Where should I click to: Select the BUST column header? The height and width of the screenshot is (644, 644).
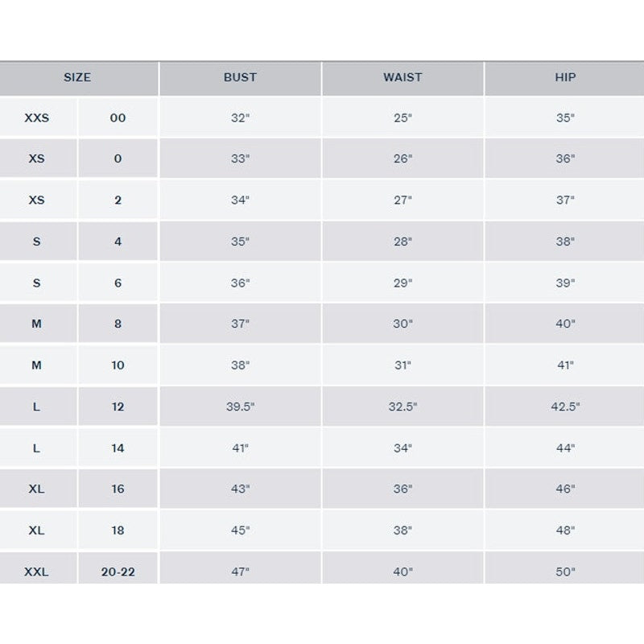pos(240,78)
